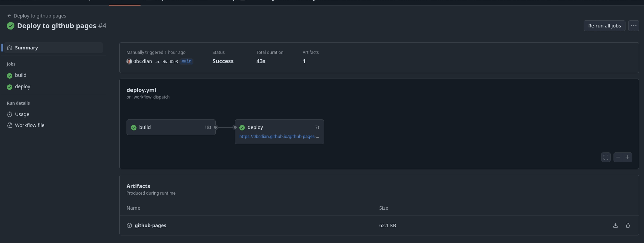Toggle fullscreen workflow graph view

point(606,157)
